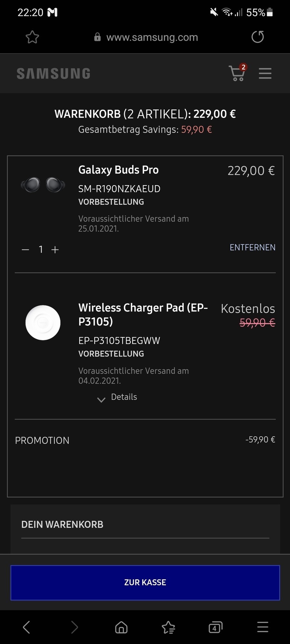Open browser home page icon
Screen dimensions: 290x644
121,627
